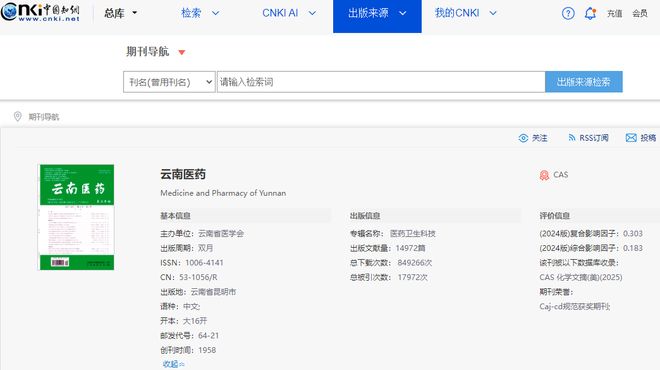This screenshot has width=660, height=370.
Task: Open the 我的CNKI menu
Action: [x=457, y=13]
